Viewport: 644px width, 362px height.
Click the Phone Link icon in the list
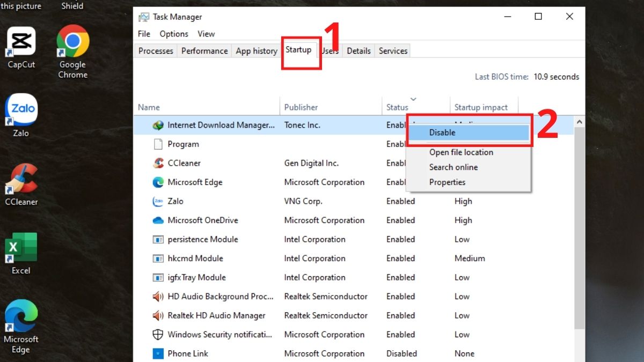[x=158, y=353]
